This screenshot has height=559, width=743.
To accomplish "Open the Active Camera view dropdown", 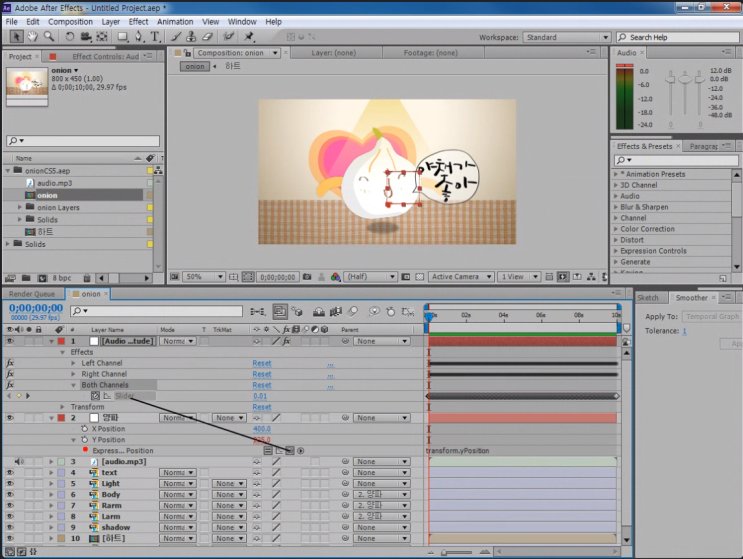I will pyautogui.click(x=462, y=277).
